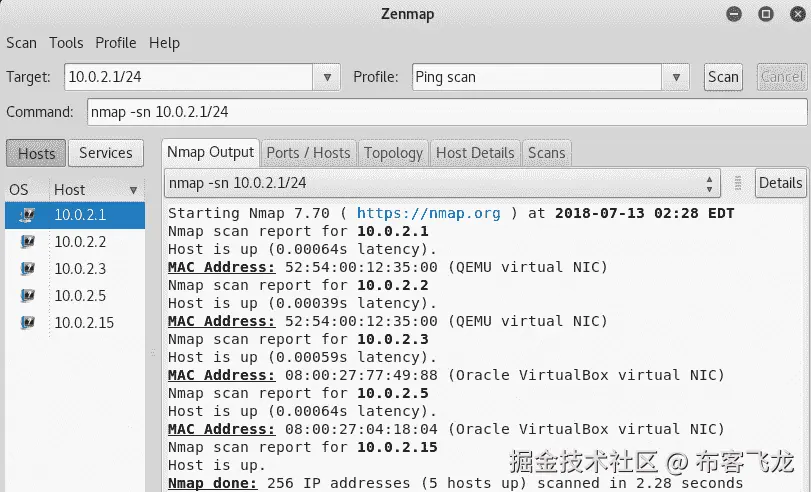Click in the Target input field
This screenshot has width=811, height=492.
click(189, 77)
